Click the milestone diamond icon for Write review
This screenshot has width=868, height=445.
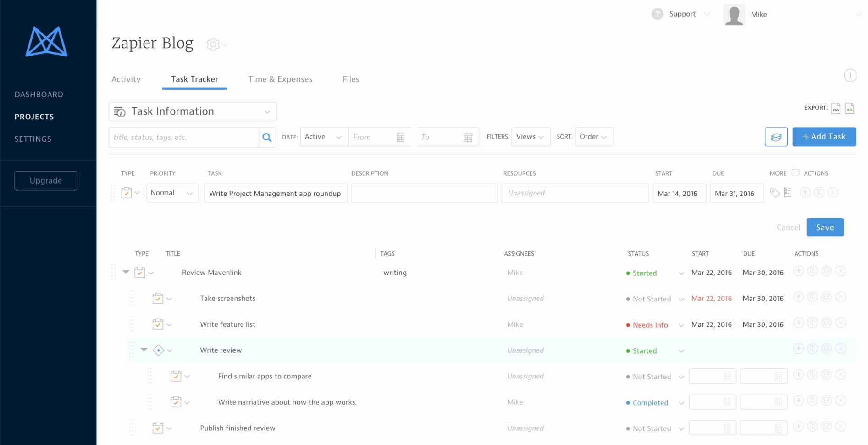(x=158, y=350)
